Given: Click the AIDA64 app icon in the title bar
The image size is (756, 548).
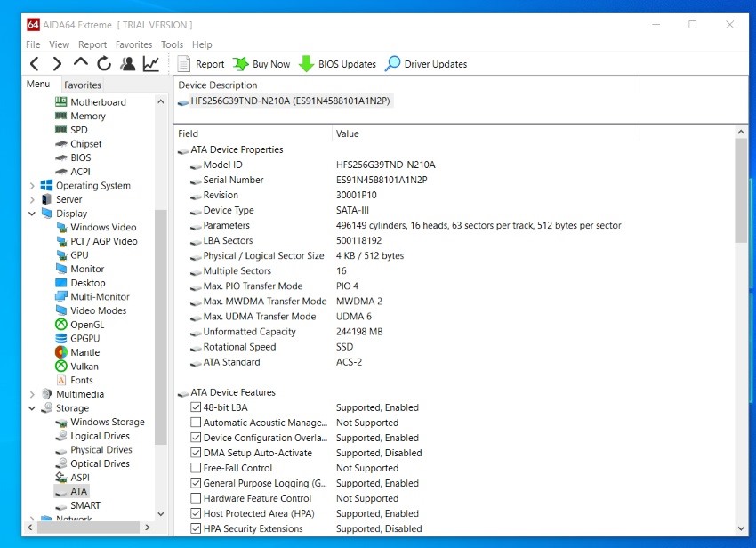Looking at the screenshot, I should tap(33, 25).
